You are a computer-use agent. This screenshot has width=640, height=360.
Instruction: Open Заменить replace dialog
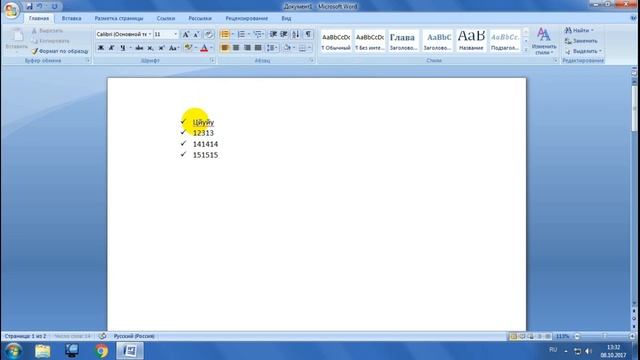(581, 41)
